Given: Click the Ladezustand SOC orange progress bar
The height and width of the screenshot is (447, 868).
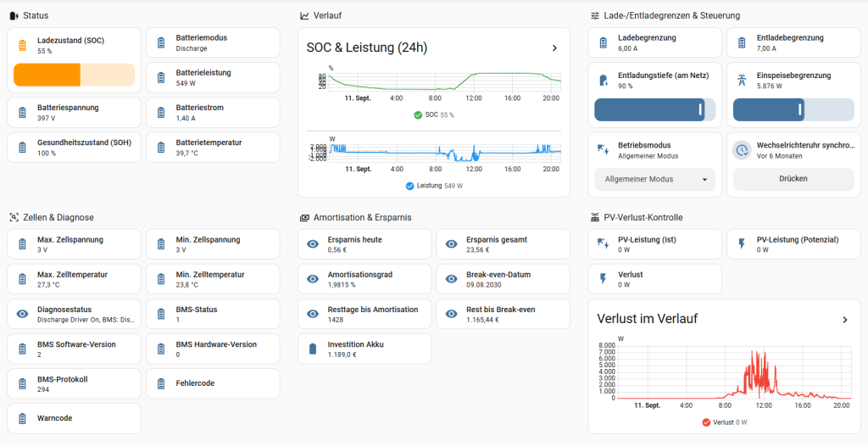Looking at the screenshot, I should [x=75, y=75].
